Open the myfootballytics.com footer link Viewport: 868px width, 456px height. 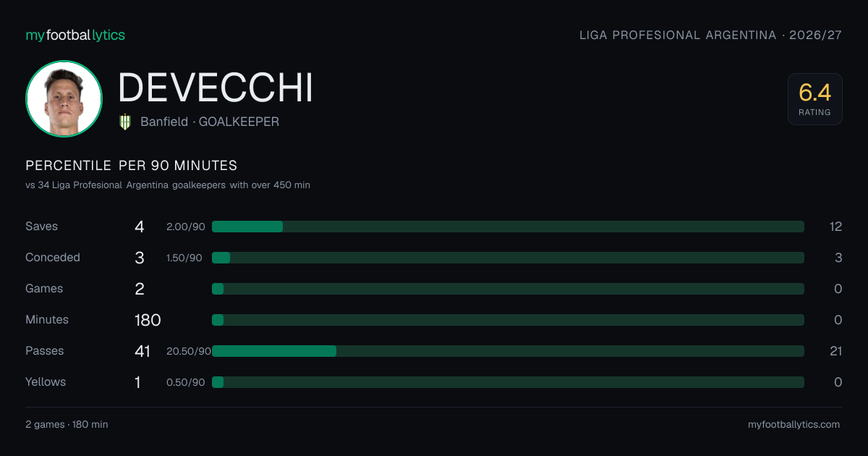coord(794,424)
